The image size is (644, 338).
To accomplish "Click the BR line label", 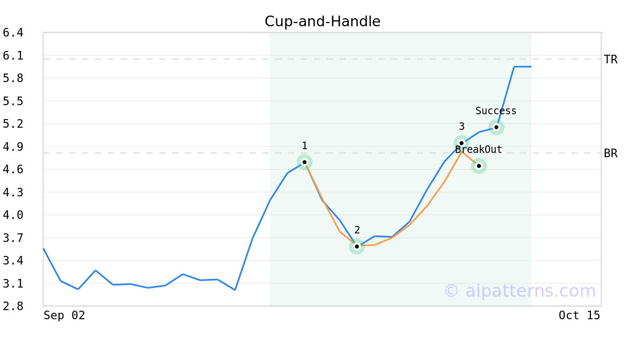I will pos(610,153).
